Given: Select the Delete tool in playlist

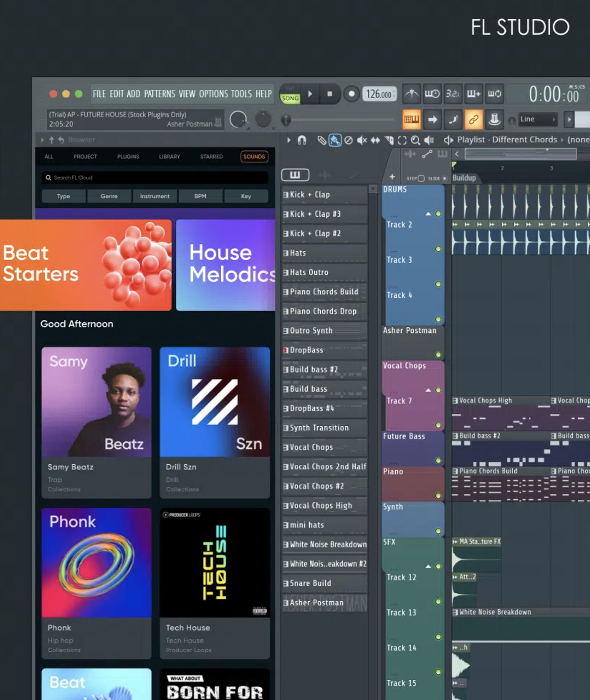Looking at the screenshot, I should (349, 140).
